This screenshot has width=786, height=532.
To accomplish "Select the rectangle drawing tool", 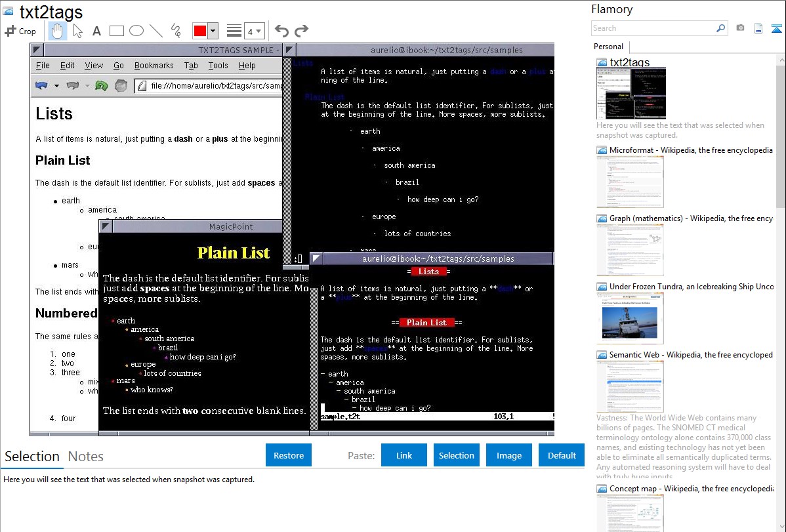I will coord(116,31).
